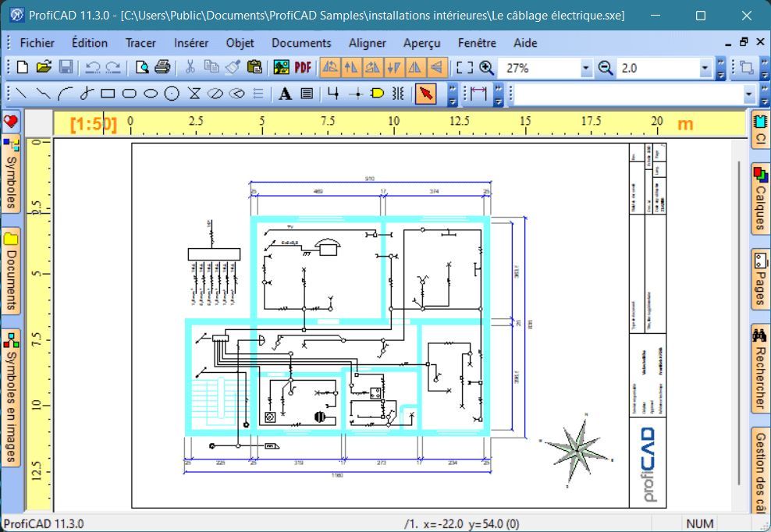
Task: Click the vertical scrollbar of the drawing area
Action: (739, 322)
